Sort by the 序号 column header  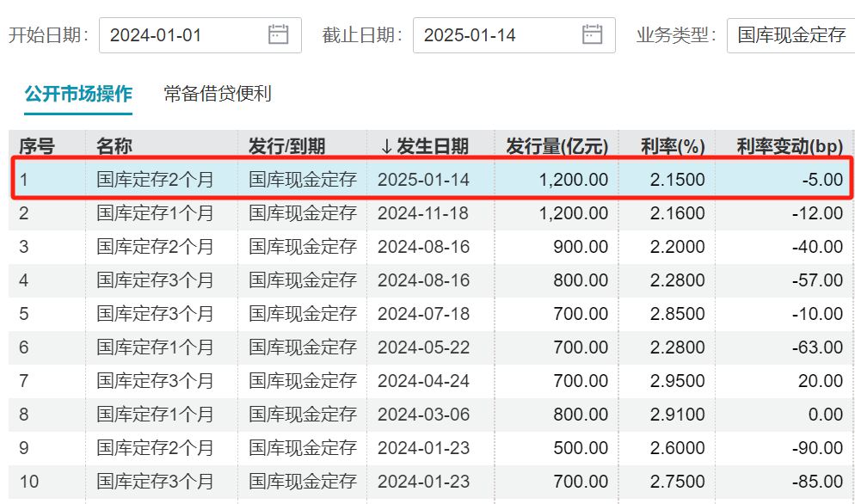pos(37,146)
